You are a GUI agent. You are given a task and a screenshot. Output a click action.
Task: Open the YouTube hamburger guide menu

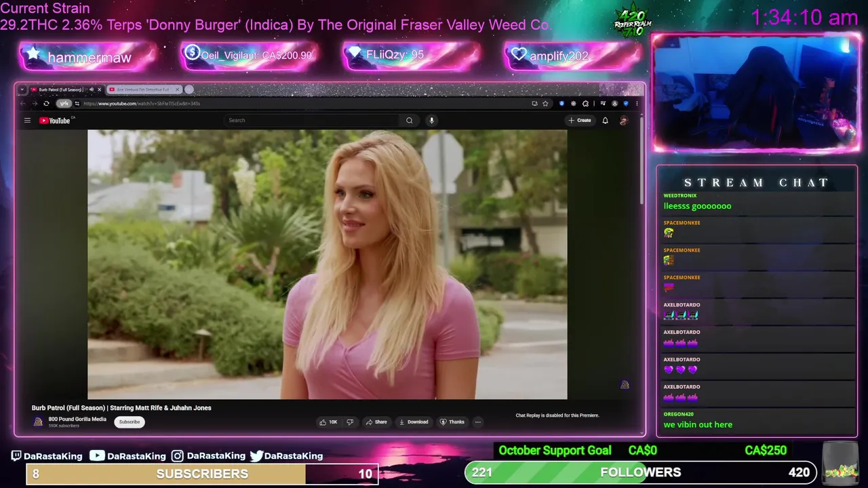tap(27, 121)
